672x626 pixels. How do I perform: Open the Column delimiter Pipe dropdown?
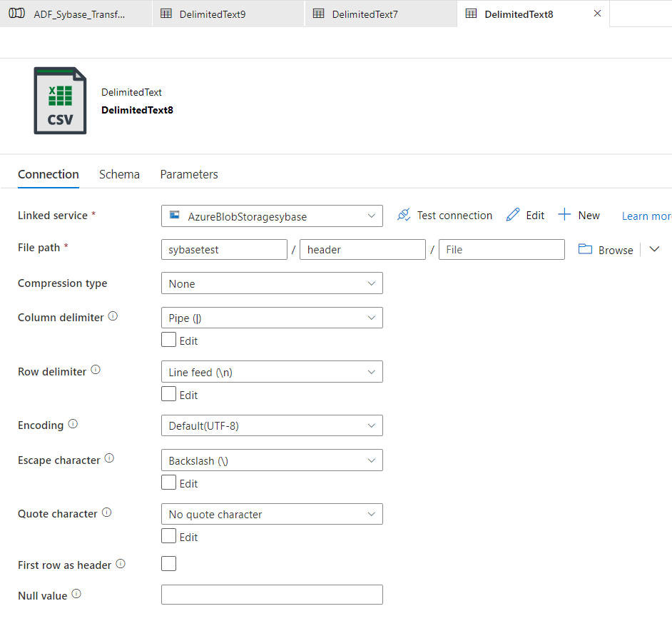pyautogui.click(x=272, y=318)
